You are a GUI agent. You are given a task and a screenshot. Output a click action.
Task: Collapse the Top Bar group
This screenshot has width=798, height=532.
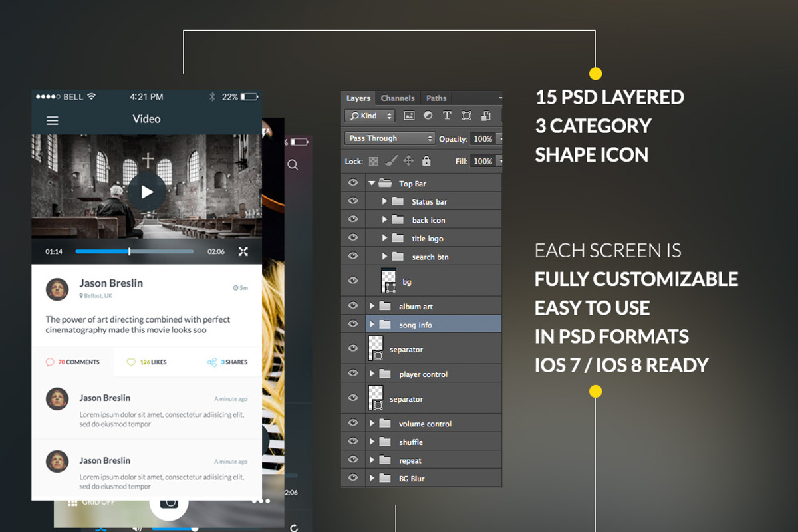coord(372,182)
